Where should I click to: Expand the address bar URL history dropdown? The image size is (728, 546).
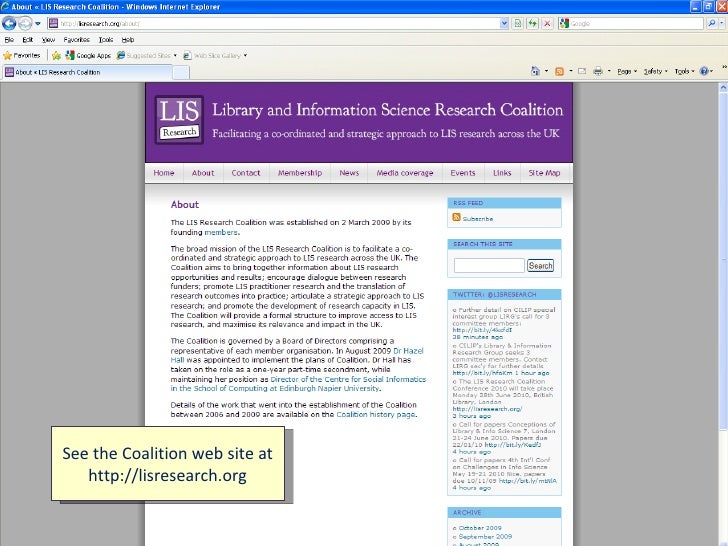504,23
